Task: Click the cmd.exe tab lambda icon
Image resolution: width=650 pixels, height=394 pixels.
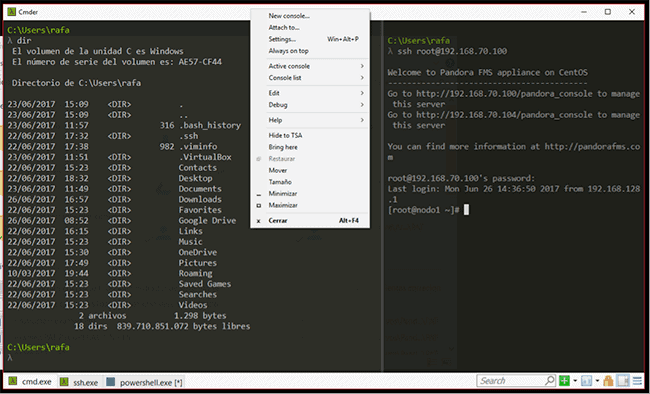Action: (x=13, y=381)
